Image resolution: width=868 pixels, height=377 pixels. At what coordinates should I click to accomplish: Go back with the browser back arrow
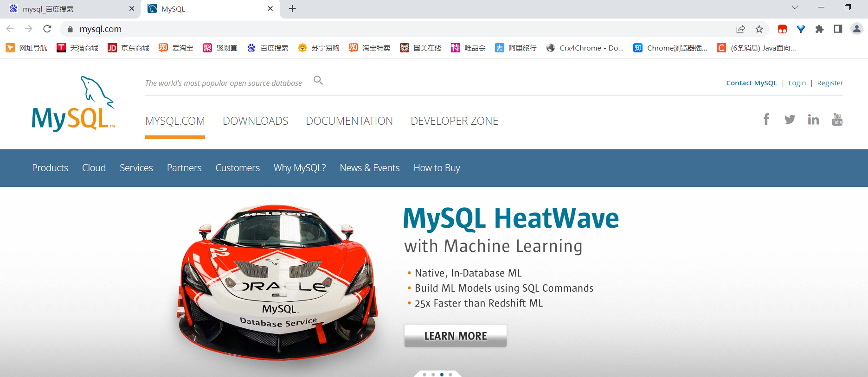tap(10, 29)
